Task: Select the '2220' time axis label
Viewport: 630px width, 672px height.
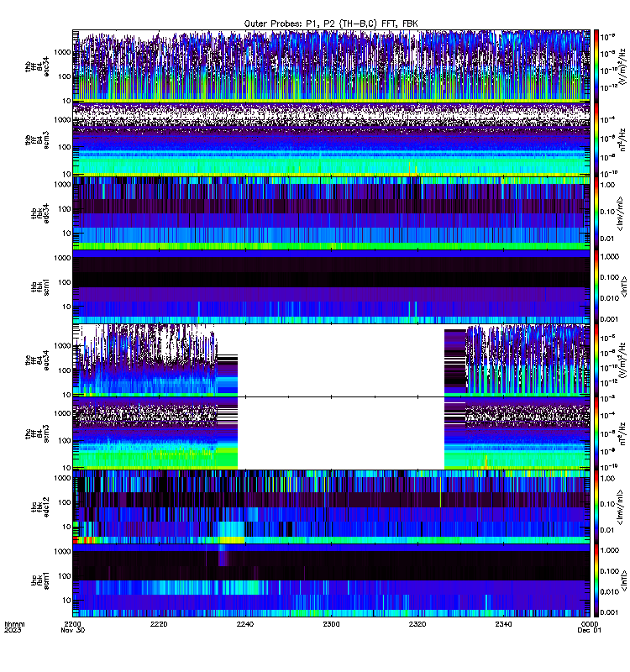Action: [x=159, y=624]
